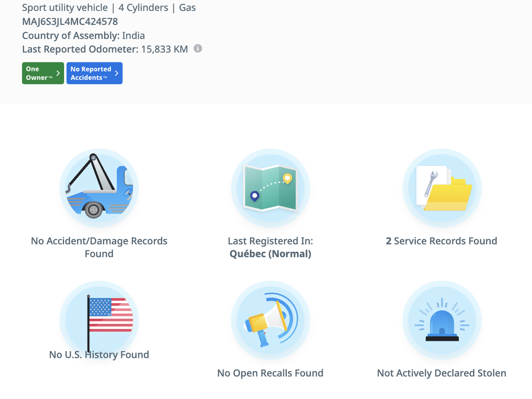The image size is (532, 399).
Task: Click the Last Reported Odometer text
Action: tap(105, 49)
